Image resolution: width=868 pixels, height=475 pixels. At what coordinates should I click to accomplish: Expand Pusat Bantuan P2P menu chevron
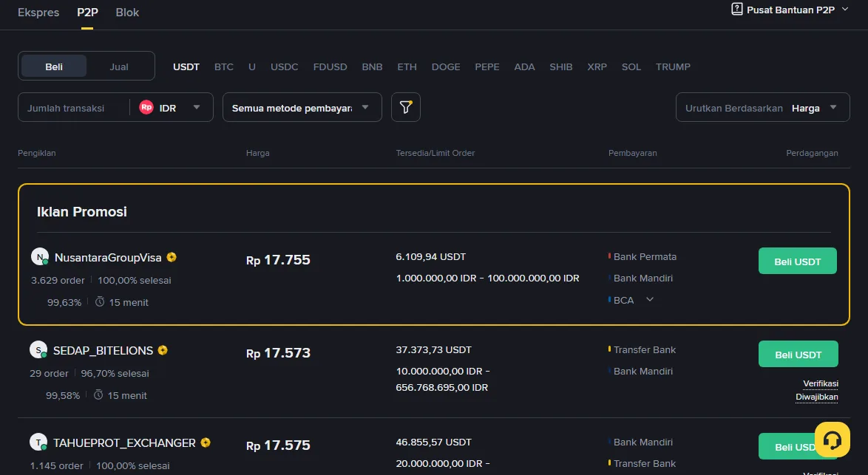(x=845, y=9)
